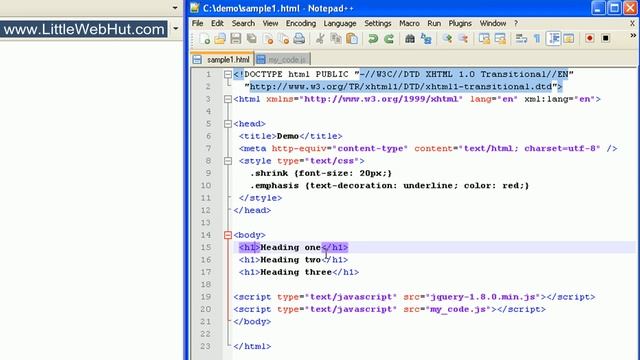
Task: Click the Save All icon
Action: pos(252,39)
